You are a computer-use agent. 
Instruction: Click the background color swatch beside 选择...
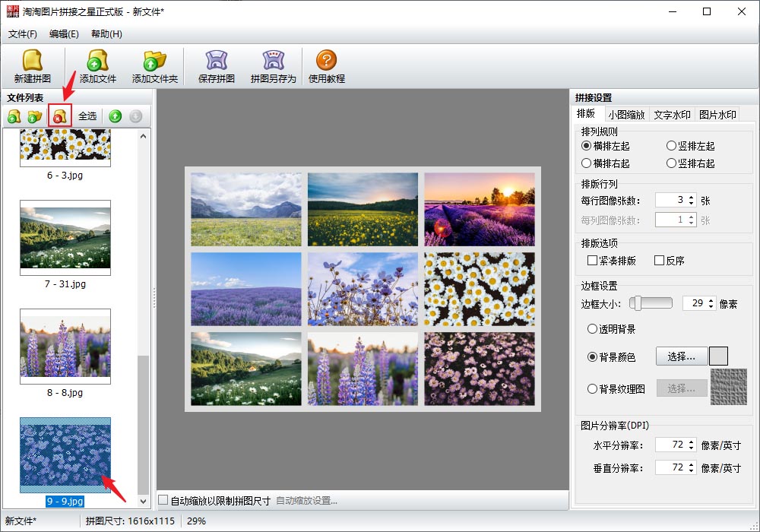pos(718,356)
